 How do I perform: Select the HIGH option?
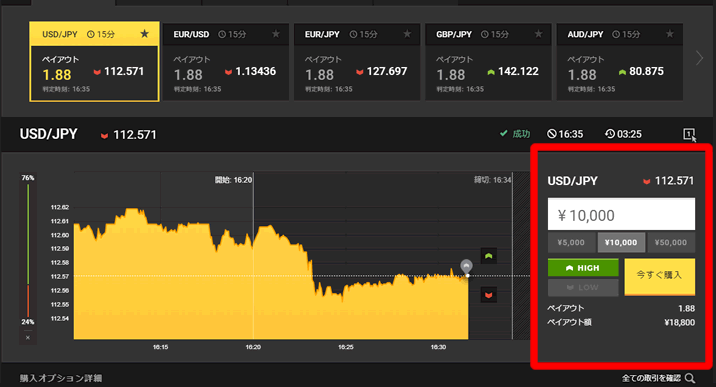click(x=583, y=268)
